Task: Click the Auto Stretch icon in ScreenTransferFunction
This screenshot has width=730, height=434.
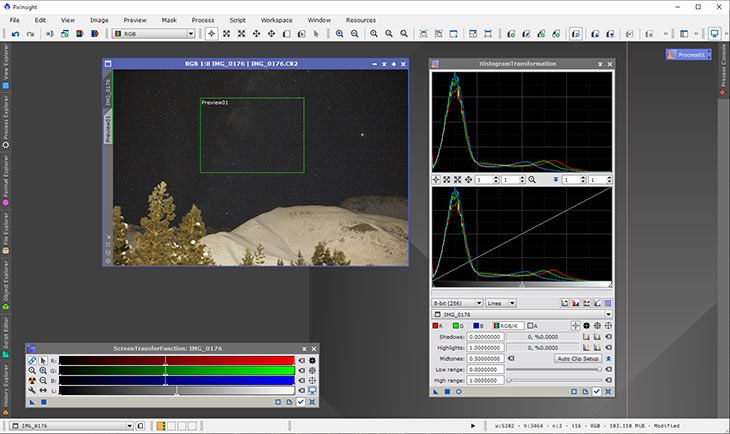Action: [32, 380]
